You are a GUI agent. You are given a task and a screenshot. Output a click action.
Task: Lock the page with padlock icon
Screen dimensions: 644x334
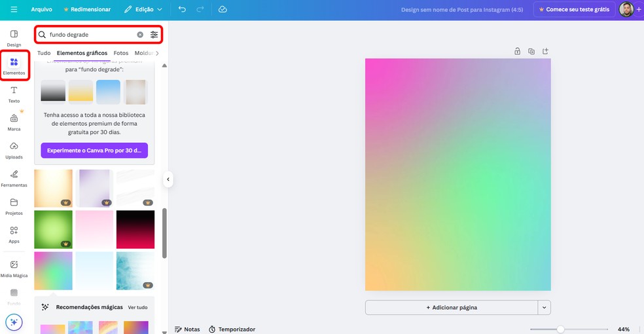518,51
